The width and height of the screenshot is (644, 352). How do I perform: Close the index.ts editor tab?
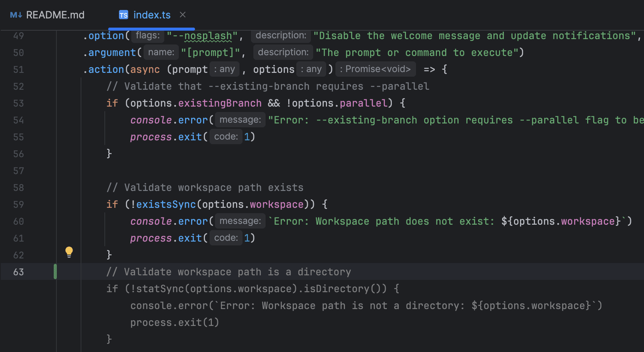tap(183, 15)
